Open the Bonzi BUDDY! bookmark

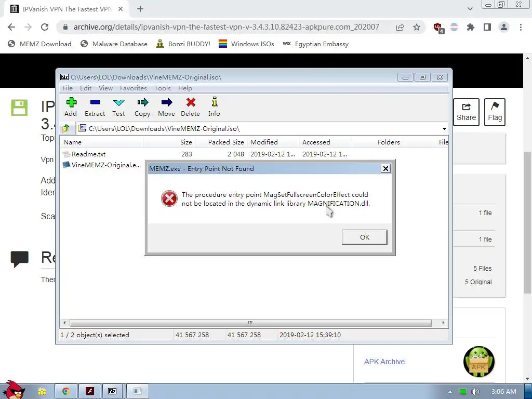(183, 44)
